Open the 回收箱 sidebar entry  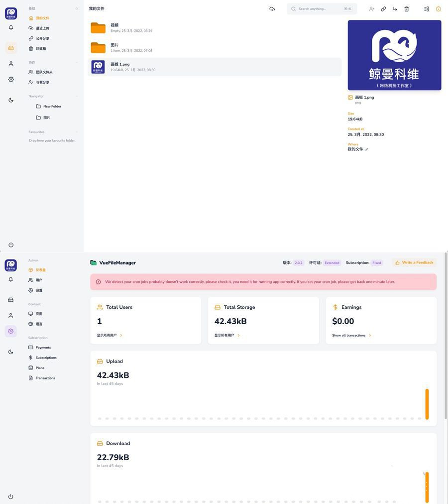(x=41, y=48)
